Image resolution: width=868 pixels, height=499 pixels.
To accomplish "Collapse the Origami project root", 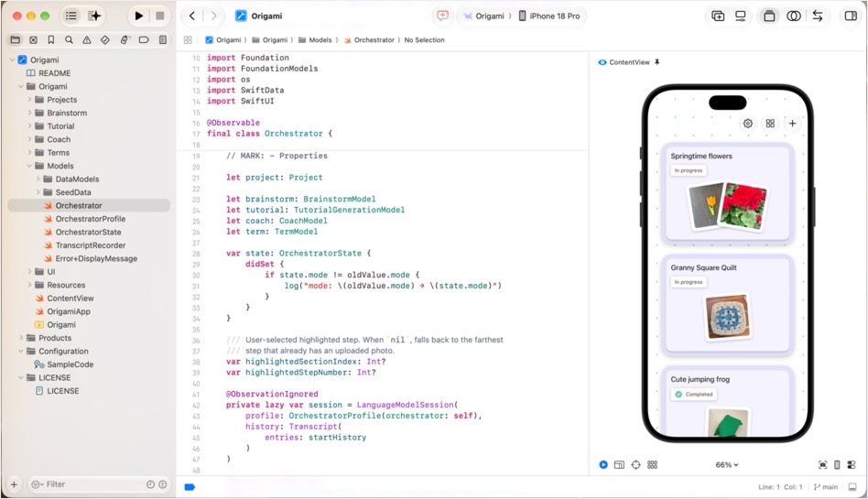I will pos(12,60).
